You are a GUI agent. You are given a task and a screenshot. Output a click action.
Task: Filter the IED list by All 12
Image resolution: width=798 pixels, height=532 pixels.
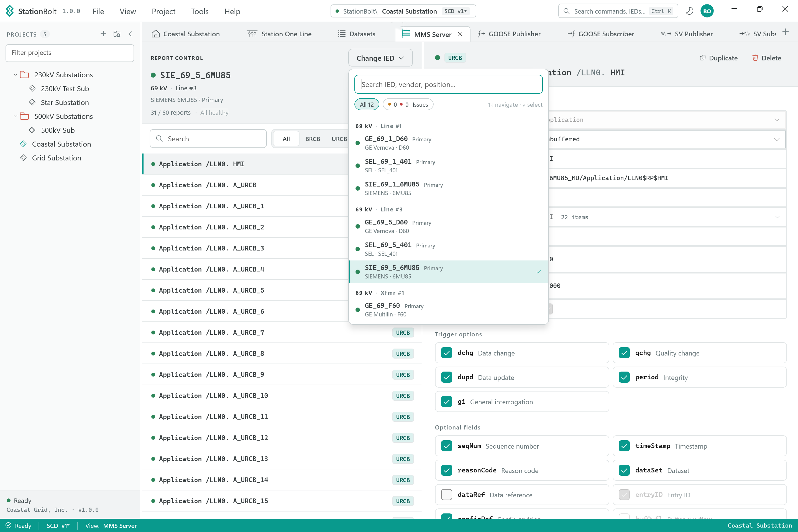tap(366, 104)
